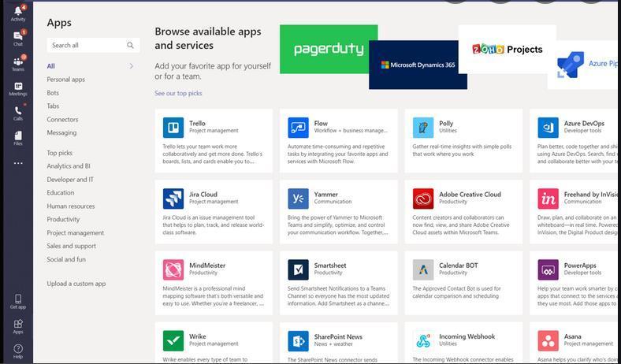Click the Yammer description text
This screenshot has width=621, height=364.
338,225
